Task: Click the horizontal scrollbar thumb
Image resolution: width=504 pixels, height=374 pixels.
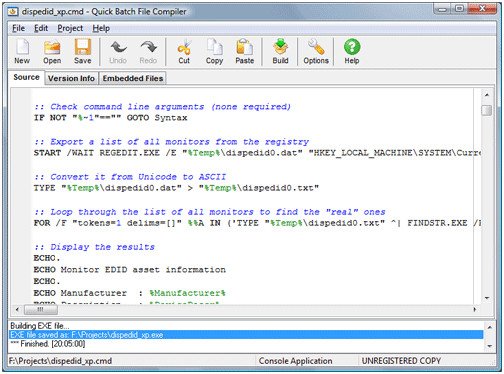Action: (40, 310)
